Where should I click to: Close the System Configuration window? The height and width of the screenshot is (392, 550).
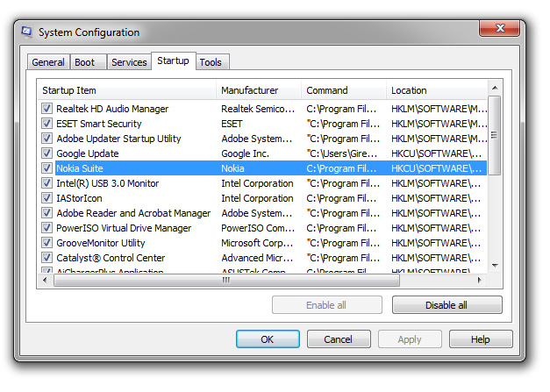click(x=499, y=28)
